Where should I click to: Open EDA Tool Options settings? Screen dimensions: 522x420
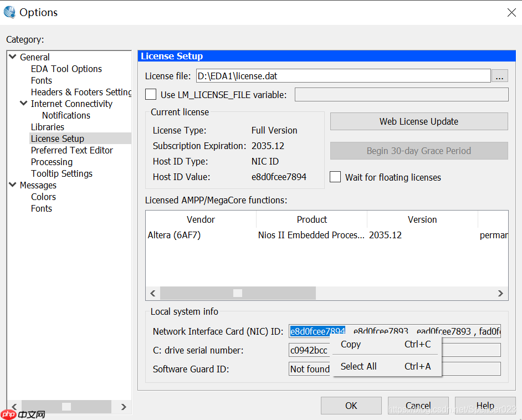tap(66, 69)
